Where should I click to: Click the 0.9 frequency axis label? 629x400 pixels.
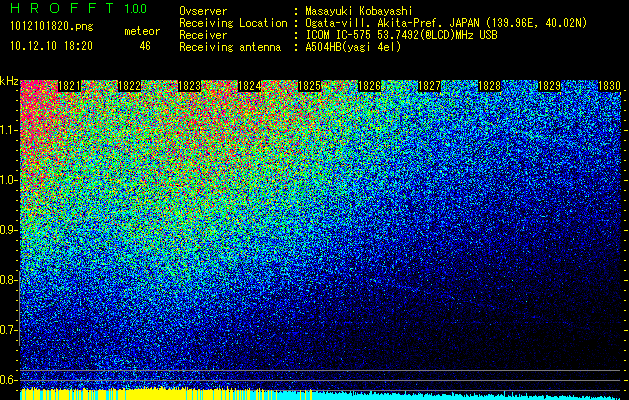[x=9, y=230]
